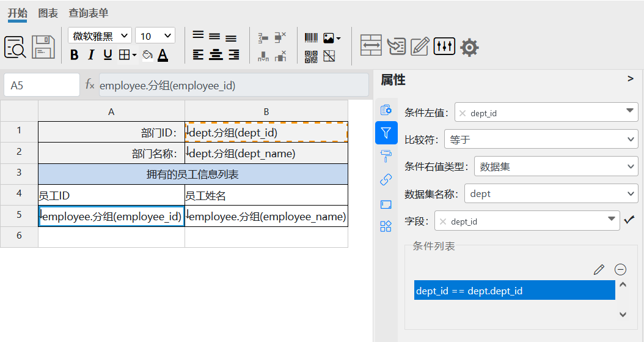This screenshot has height=342, width=644.
Task: Select column header B
Action: point(266,111)
